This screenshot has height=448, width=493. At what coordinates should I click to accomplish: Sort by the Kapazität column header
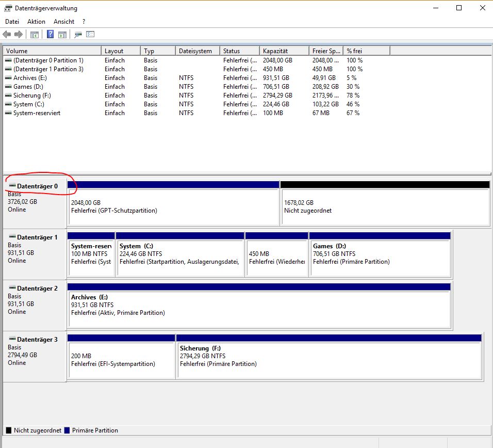coord(284,51)
